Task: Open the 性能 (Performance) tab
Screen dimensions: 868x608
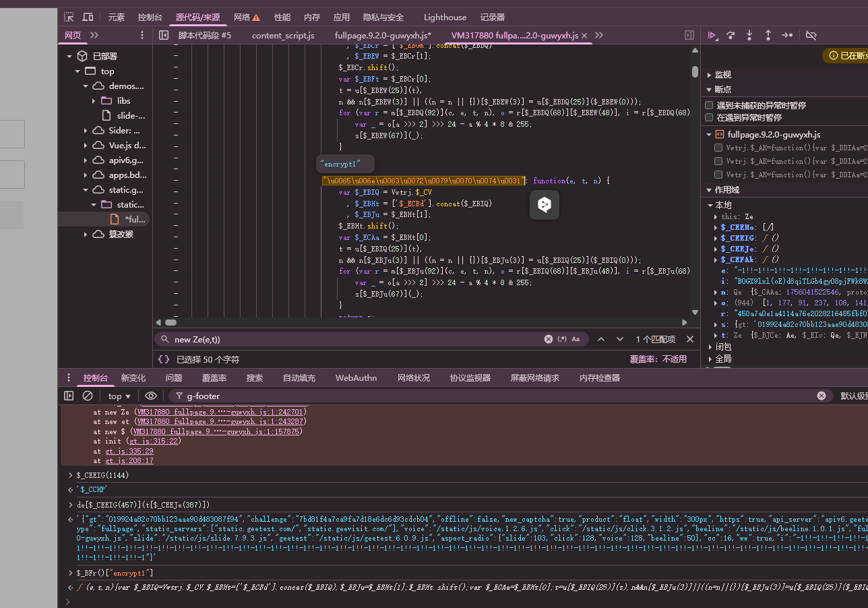Action: coord(282,17)
